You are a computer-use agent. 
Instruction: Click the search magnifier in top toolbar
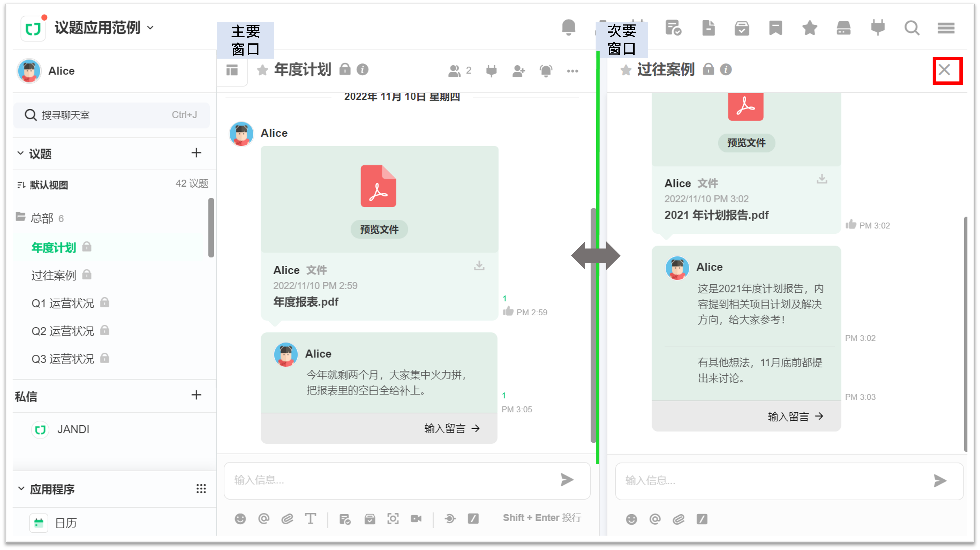[x=912, y=28]
